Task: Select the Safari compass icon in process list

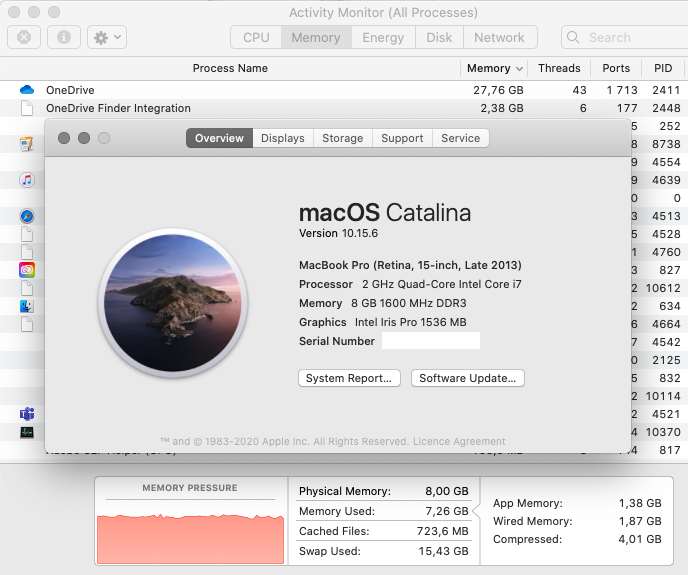Action: (x=27, y=216)
